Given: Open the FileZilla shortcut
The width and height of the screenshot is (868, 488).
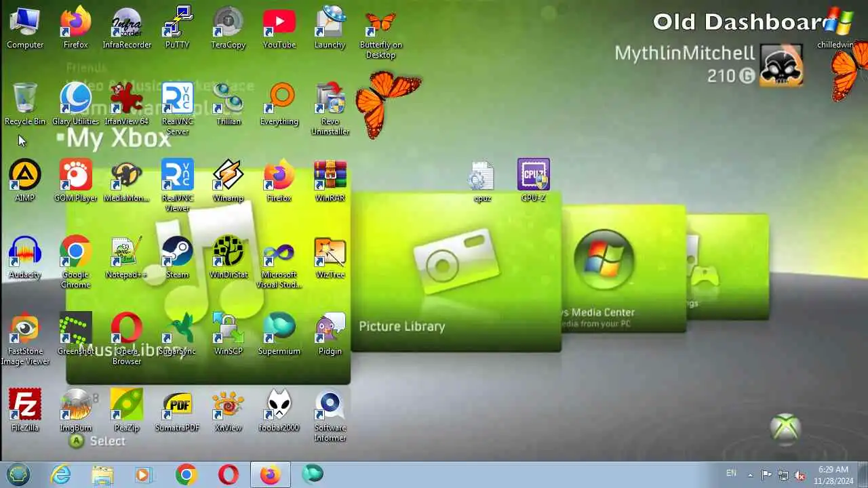Looking at the screenshot, I should pos(25,411).
